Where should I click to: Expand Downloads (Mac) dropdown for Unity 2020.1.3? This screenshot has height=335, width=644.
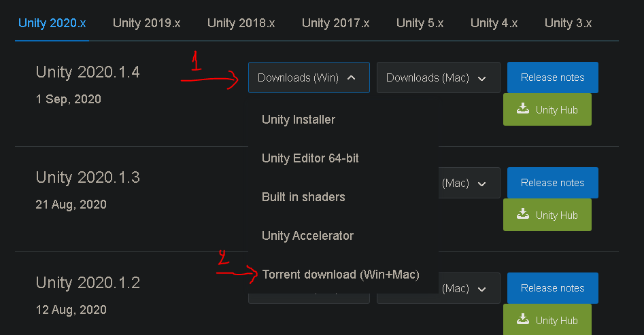(x=469, y=183)
